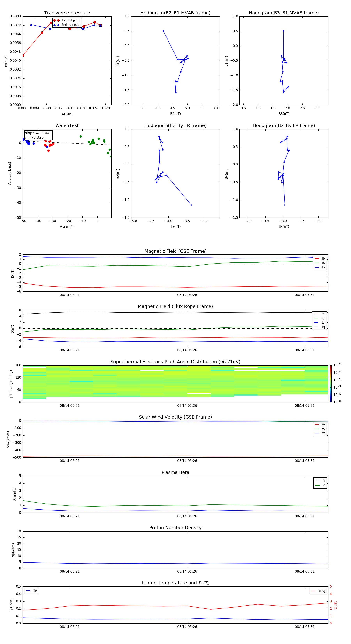The image size is (351, 644).
Task: Click the 'Bx(nT)' x-axis label
Action: 284,227
